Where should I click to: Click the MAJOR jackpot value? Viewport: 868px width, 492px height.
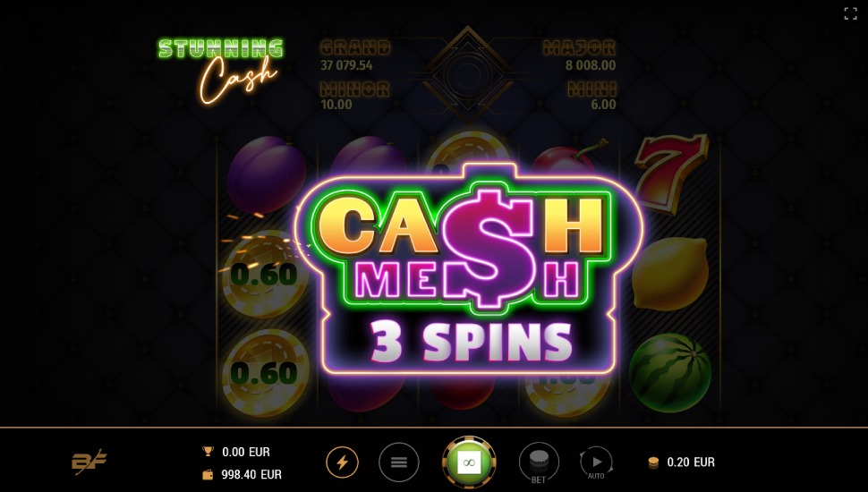click(x=590, y=65)
